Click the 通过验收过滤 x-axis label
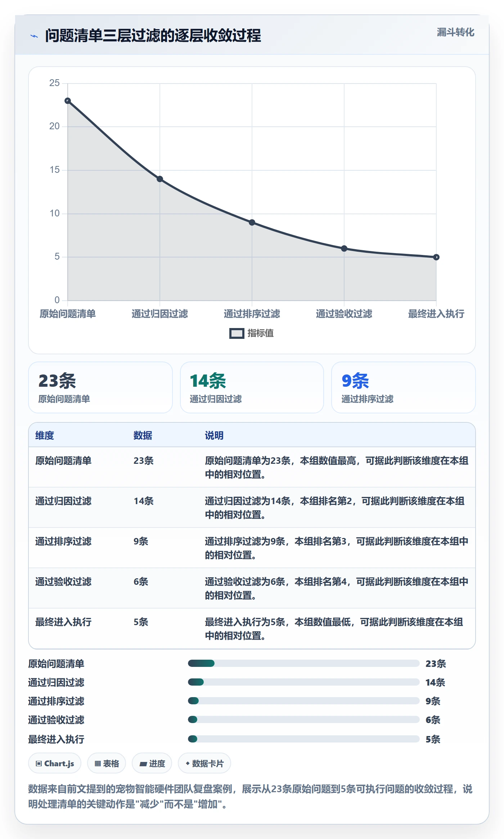Image resolution: width=504 pixels, height=839 pixels. pyautogui.click(x=344, y=314)
